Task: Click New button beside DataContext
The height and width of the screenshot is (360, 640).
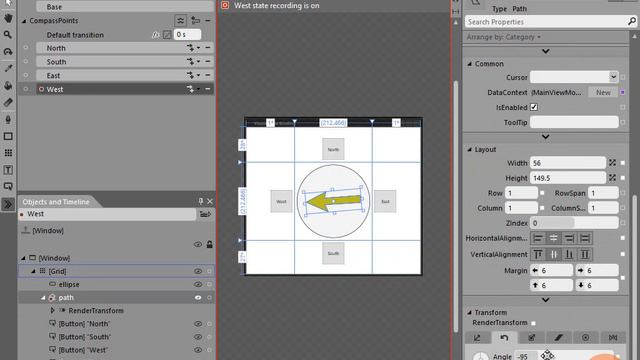Action: [x=603, y=92]
